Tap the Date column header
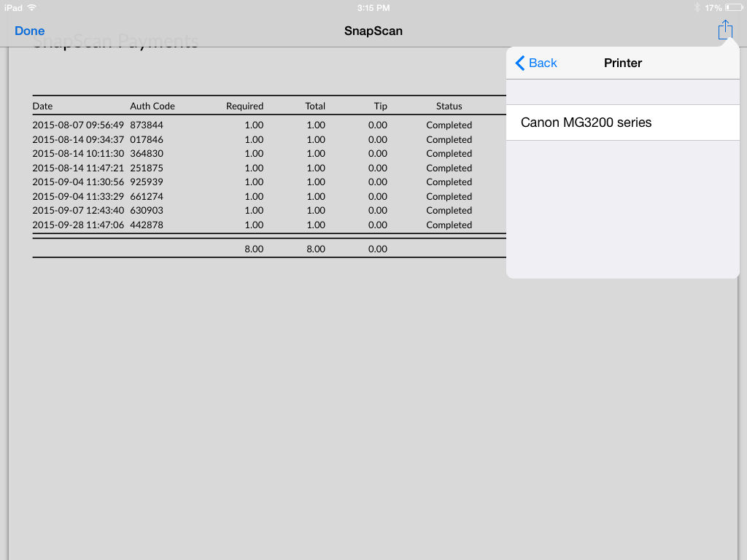 pos(42,106)
